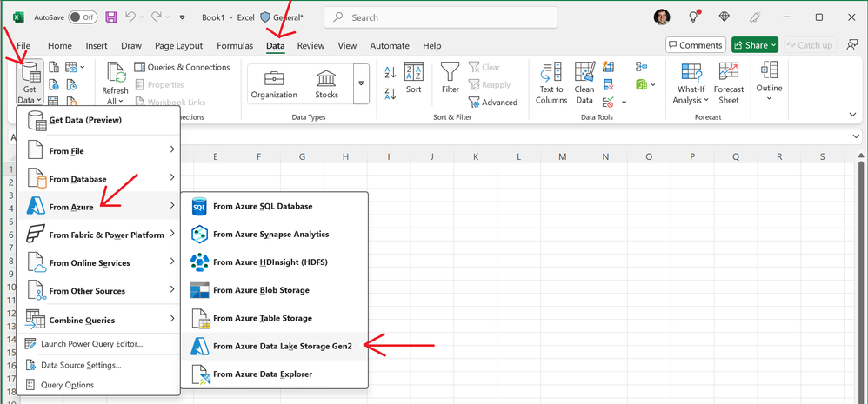
Task: Click the From Text/CSV icon
Action: click(x=54, y=68)
